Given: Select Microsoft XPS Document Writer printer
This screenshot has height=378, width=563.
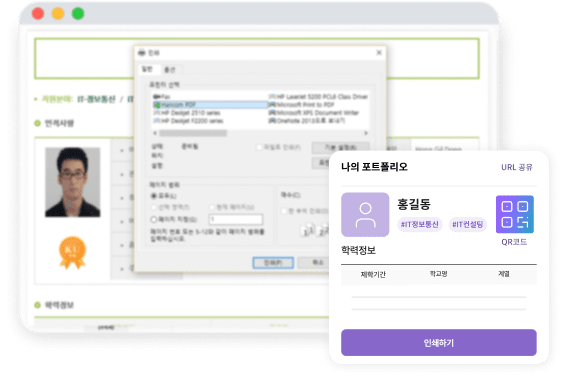Looking at the screenshot, I should pyautogui.click(x=314, y=113).
